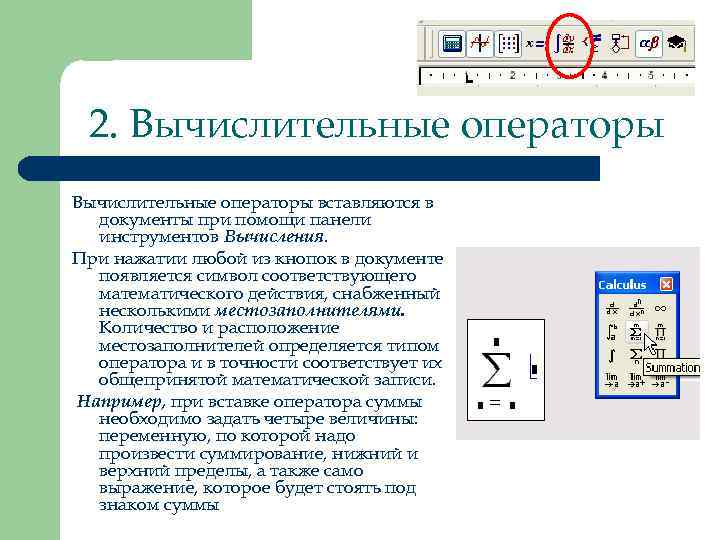Click the large sigma symbol in the example

pyautogui.click(x=496, y=370)
